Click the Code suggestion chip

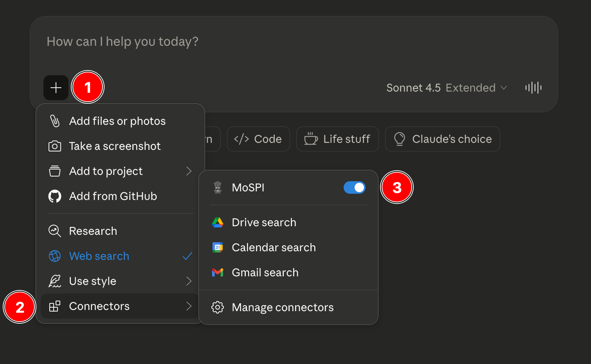[x=258, y=139]
